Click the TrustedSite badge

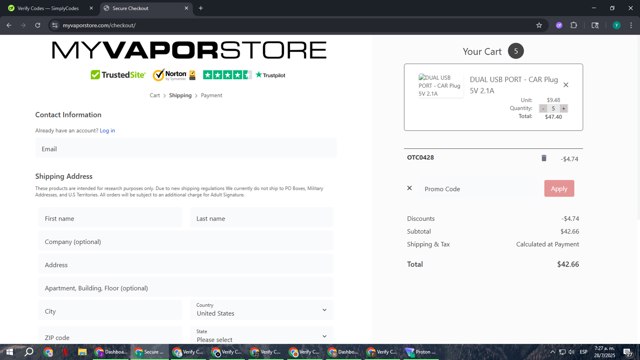pos(118,75)
